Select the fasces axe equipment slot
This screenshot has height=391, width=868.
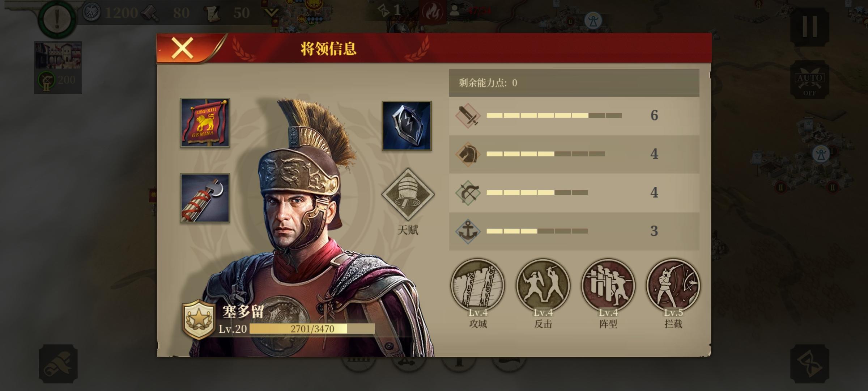click(205, 198)
